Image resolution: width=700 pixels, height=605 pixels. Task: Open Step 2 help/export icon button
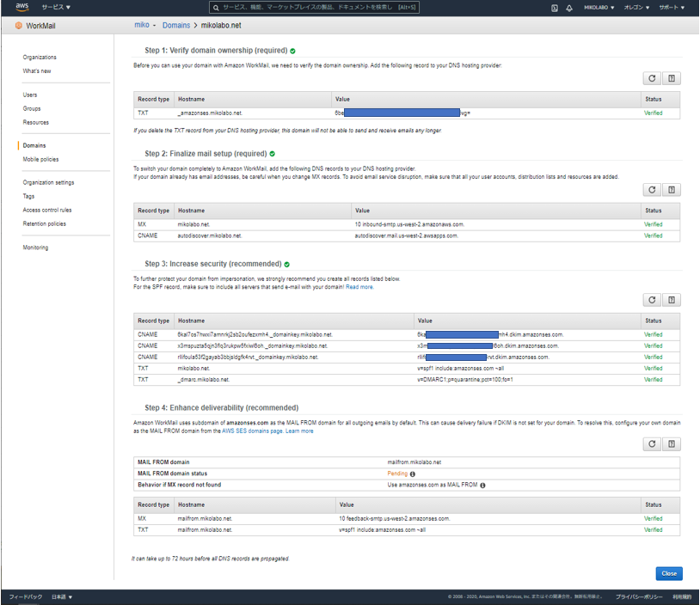[672, 190]
